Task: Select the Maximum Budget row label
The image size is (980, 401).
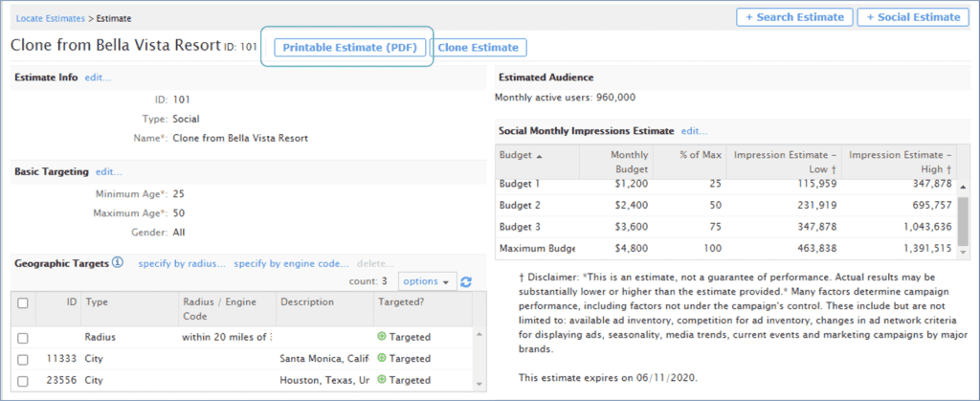Action: 536,249
